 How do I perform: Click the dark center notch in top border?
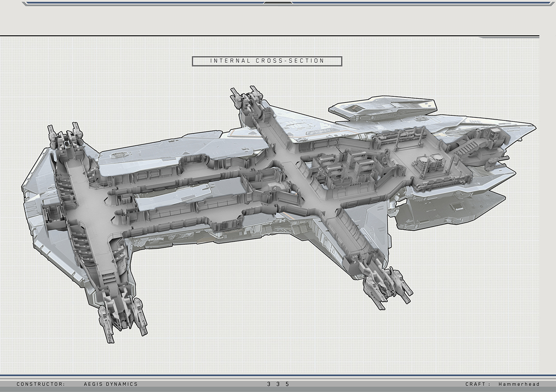click(x=278, y=3)
